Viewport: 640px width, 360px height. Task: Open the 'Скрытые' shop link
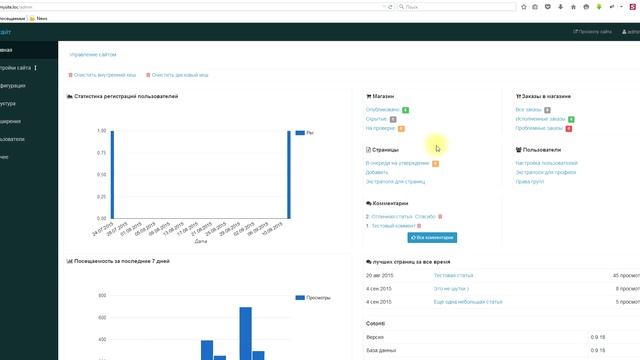point(376,119)
